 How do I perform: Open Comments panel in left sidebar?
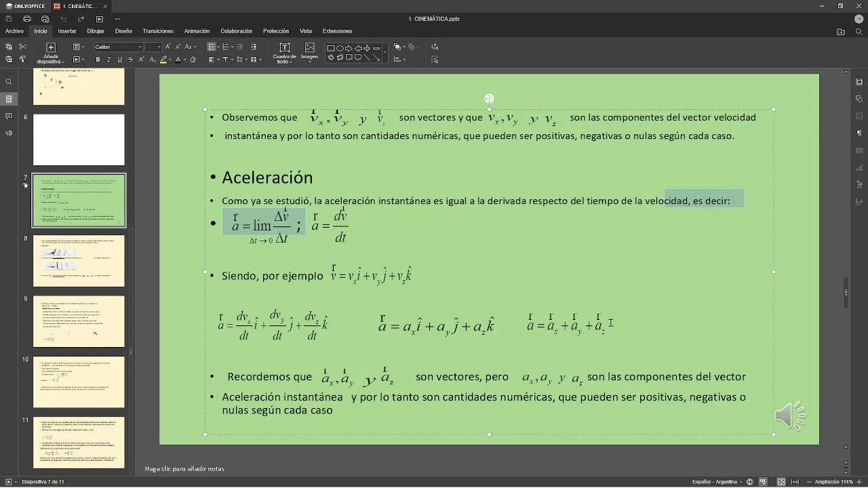click(9, 116)
